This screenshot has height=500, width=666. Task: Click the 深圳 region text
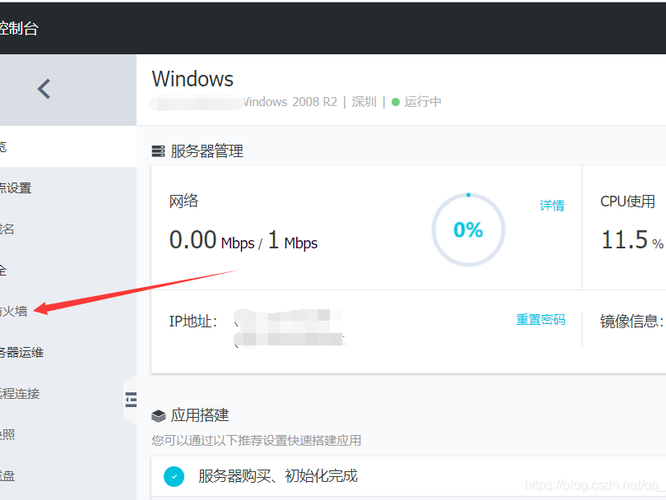(364, 102)
